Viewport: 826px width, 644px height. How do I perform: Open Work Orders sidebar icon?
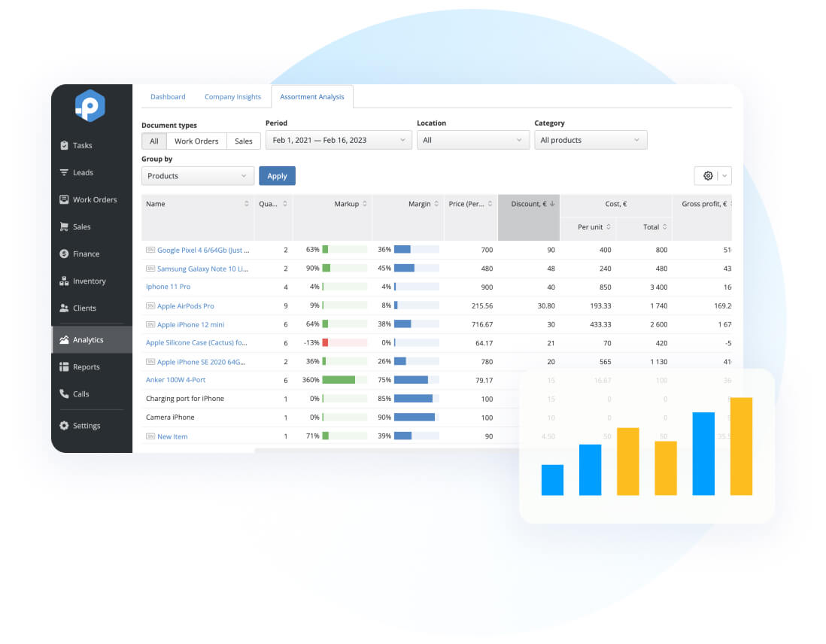click(65, 199)
